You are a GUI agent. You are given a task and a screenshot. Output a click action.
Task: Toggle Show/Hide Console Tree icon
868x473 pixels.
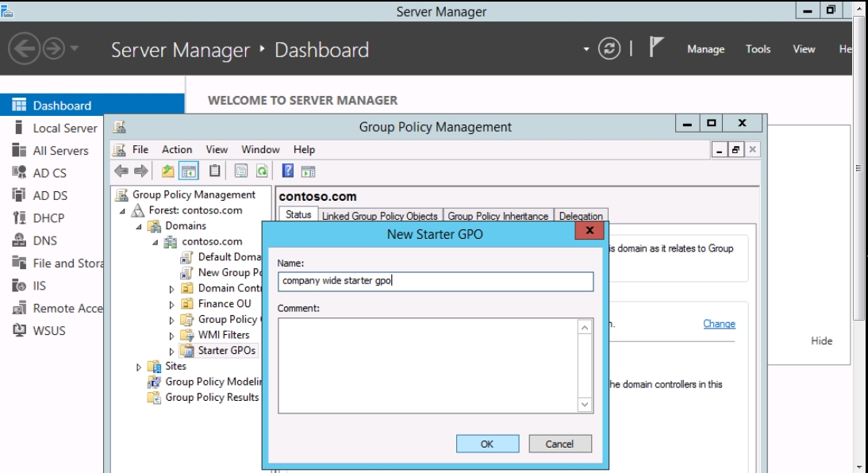[189, 171]
